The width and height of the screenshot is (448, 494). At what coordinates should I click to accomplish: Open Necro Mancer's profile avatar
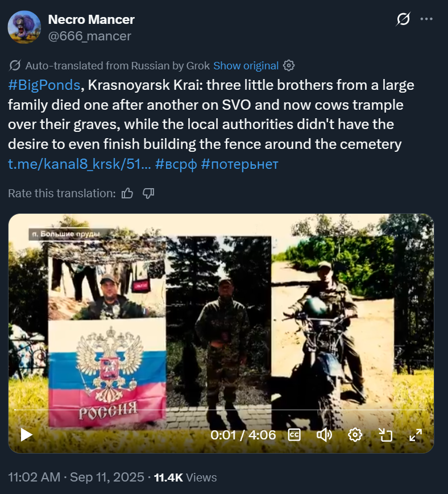coord(24,27)
